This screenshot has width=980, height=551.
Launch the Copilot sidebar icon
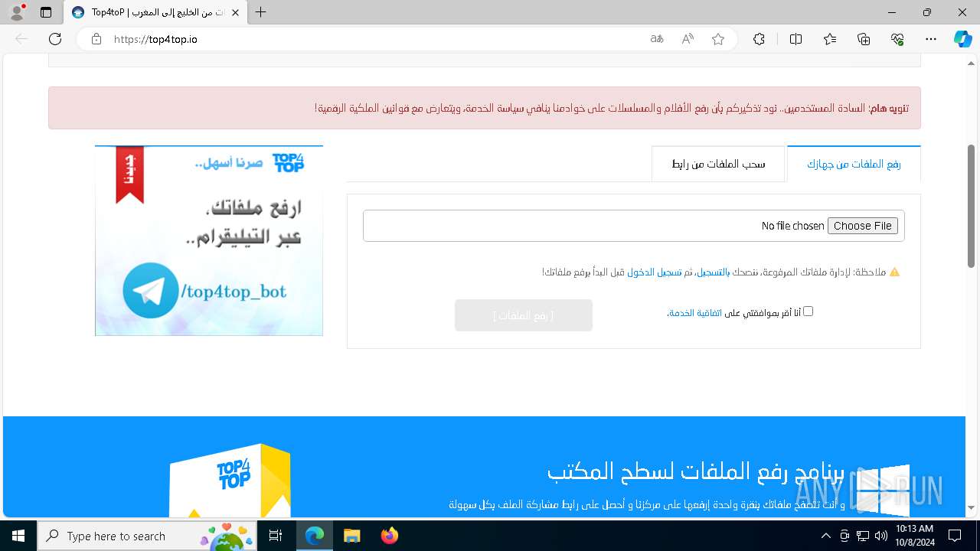tap(962, 39)
